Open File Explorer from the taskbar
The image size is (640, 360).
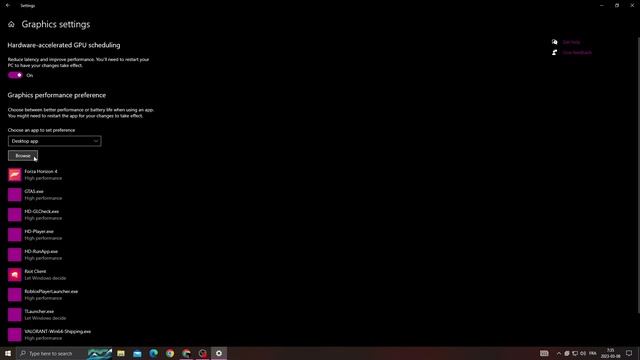pyautogui.click(x=121, y=353)
